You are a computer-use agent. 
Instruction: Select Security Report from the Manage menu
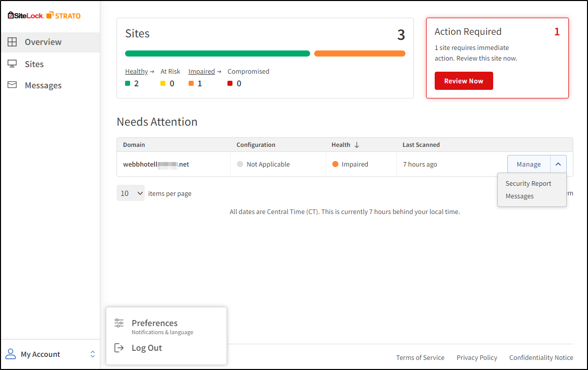pyautogui.click(x=528, y=183)
